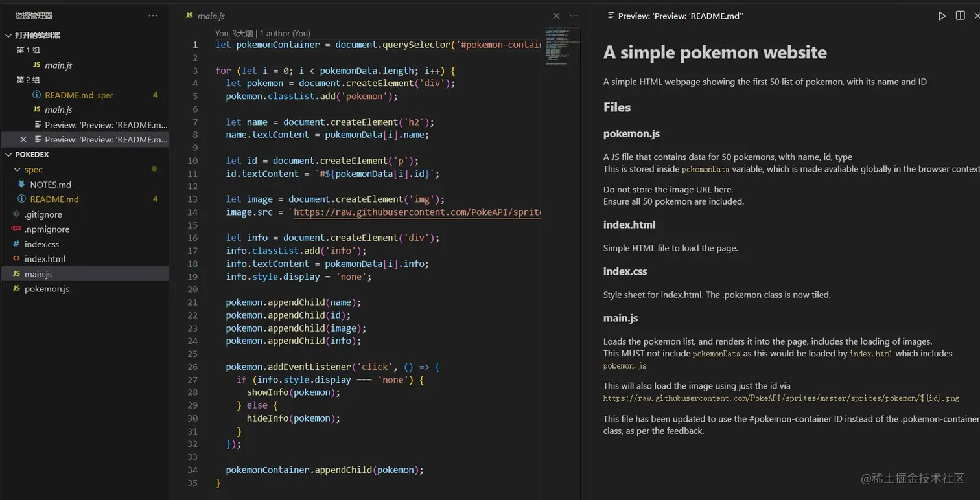Click the info icon beside README.md spec
This screenshot has width=980, height=500.
37,95
